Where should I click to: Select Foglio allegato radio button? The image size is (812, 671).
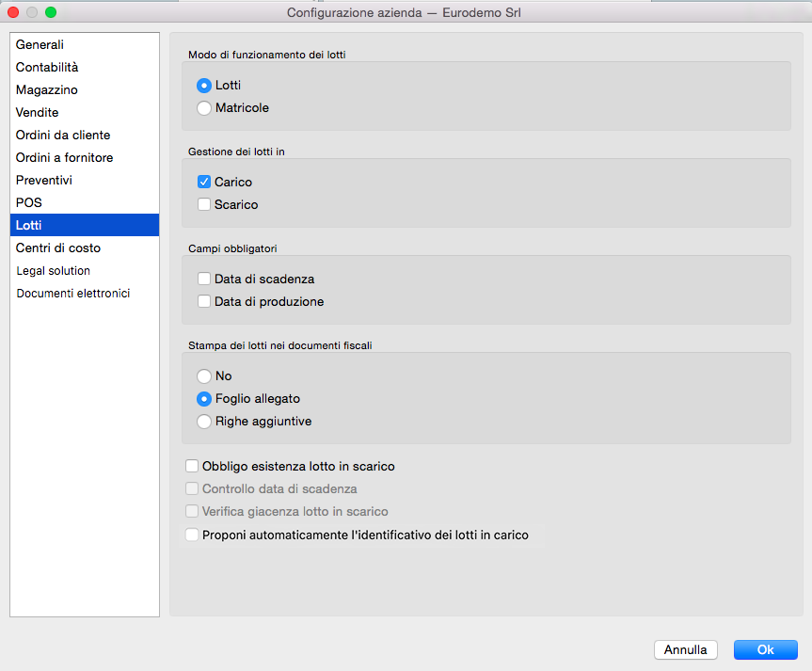[x=204, y=399]
